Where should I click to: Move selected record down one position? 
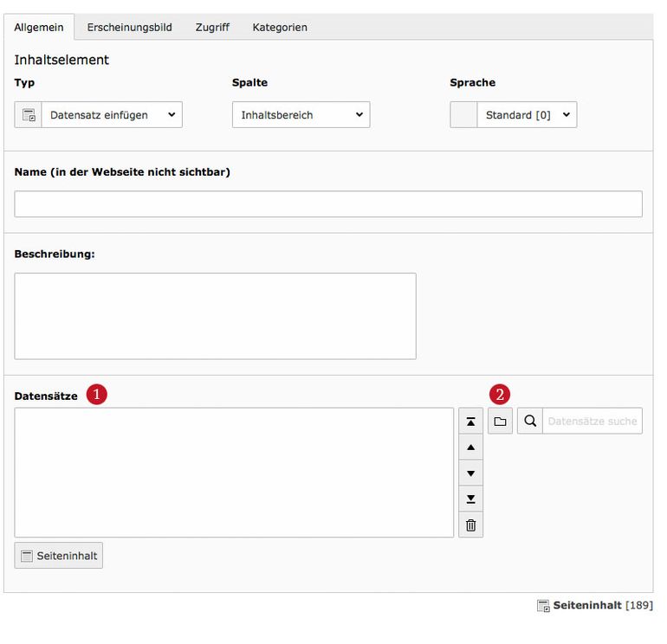pos(470,473)
